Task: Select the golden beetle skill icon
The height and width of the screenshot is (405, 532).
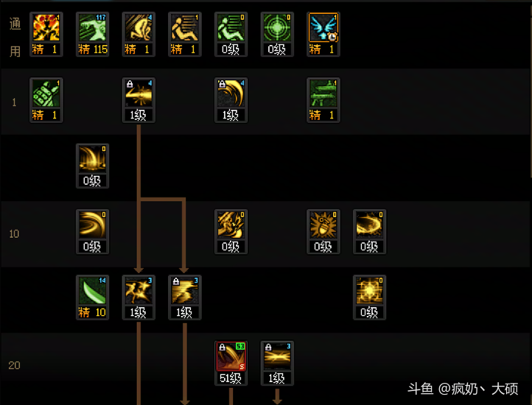Action: (323, 232)
